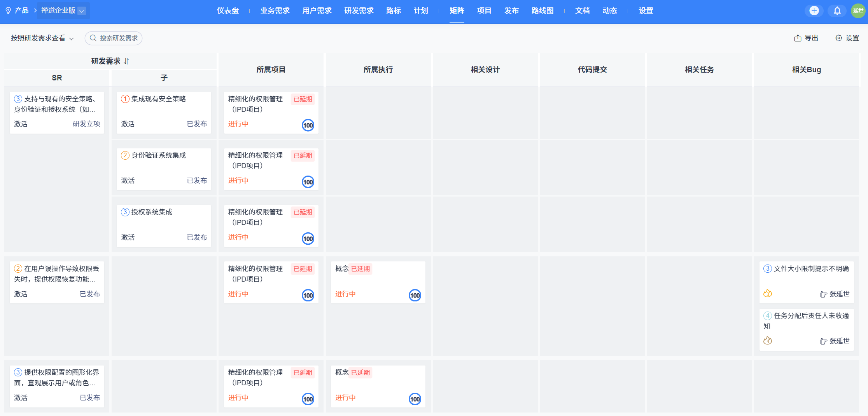Click priority badge of 在用户误操作导致权限丢失 requirement
This screenshot has height=416, width=868.
click(18, 269)
